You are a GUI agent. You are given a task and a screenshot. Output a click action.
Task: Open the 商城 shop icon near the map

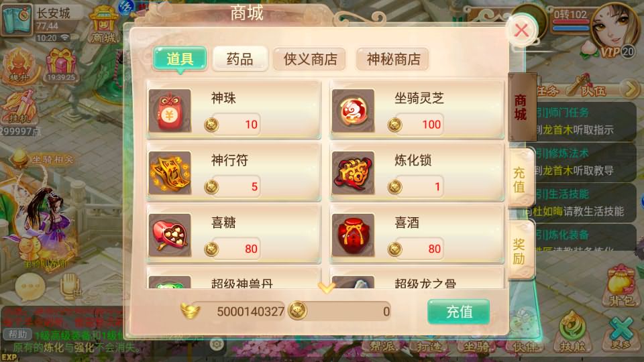103,25
